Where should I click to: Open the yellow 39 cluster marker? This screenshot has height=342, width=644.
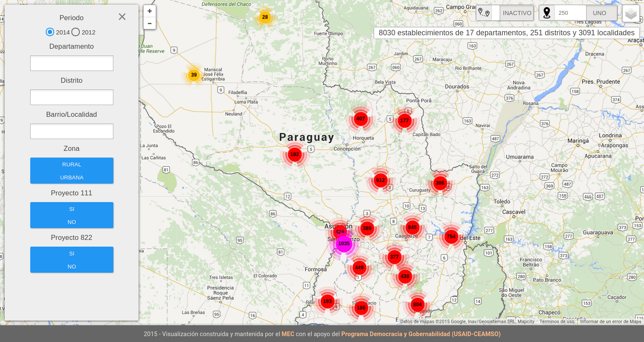(x=194, y=75)
